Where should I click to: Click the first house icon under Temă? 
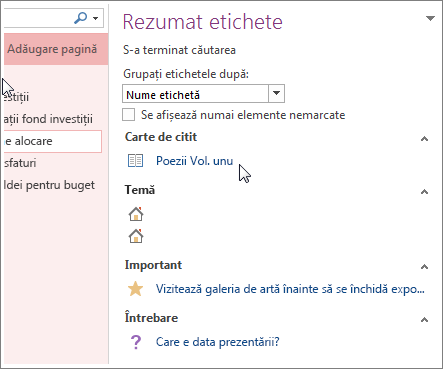[136, 214]
